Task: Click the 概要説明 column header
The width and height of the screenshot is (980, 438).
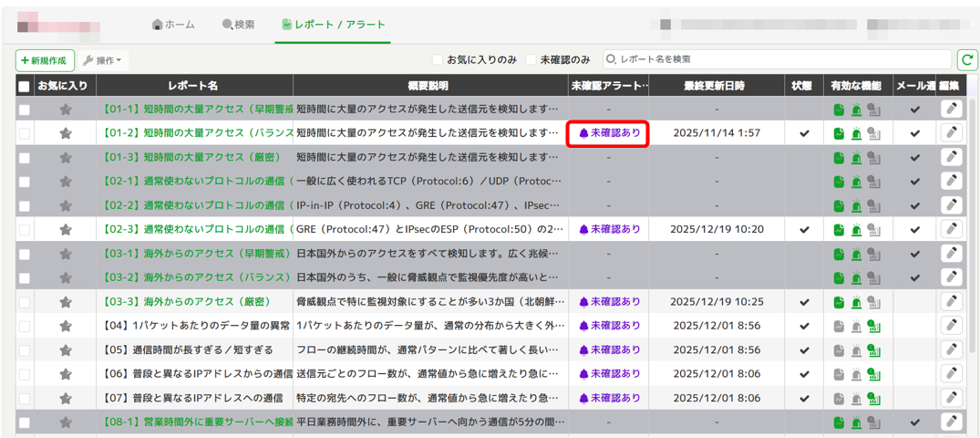Action: [430, 86]
